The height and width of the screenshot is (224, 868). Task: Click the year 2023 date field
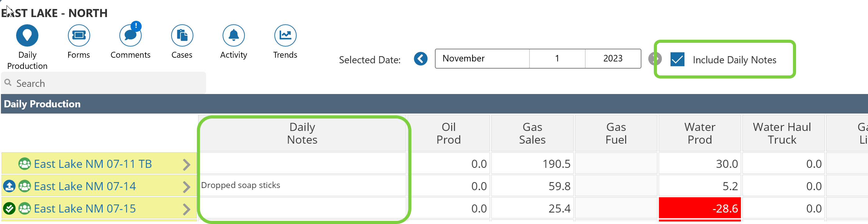click(613, 59)
